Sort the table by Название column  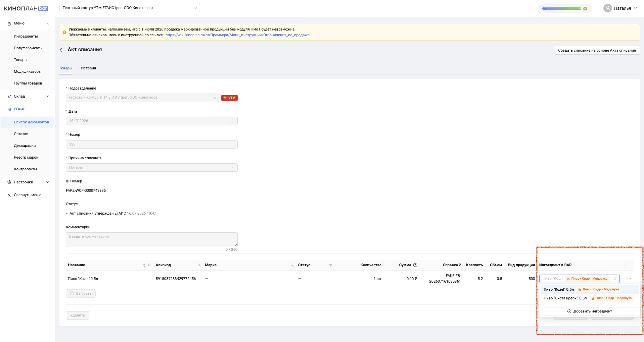click(144, 265)
